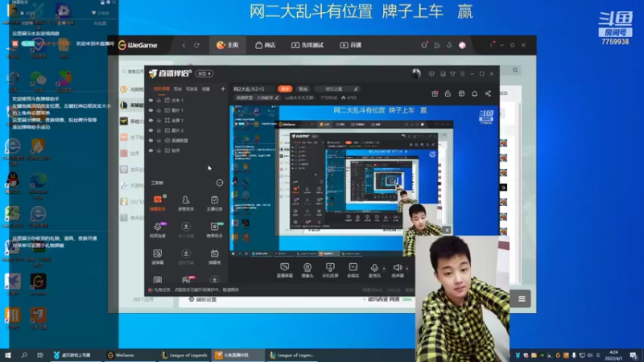
Task: Toggle visibility of 英雄联盟 layer
Action: 151,140
